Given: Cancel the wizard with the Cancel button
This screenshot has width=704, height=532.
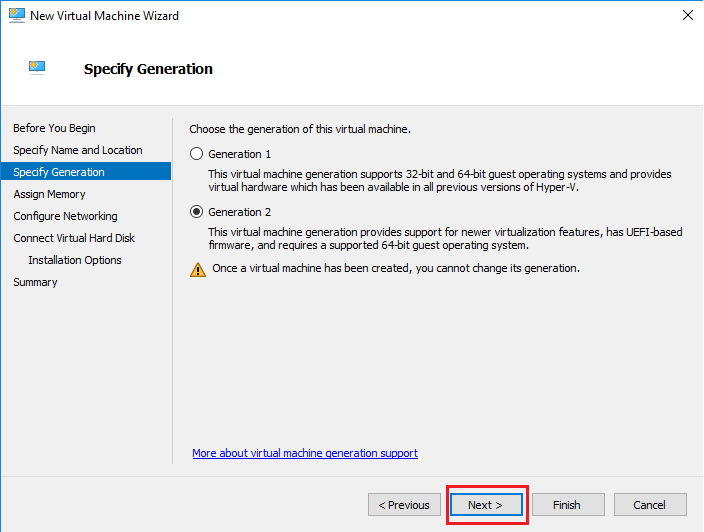Looking at the screenshot, I should click(x=650, y=505).
